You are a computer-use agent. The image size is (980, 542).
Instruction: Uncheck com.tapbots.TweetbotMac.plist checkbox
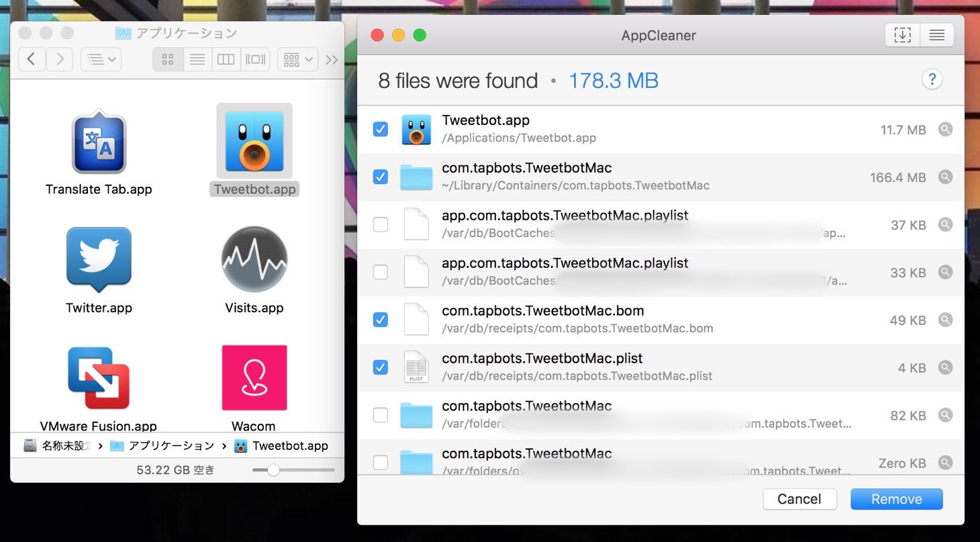click(x=380, y=368)
